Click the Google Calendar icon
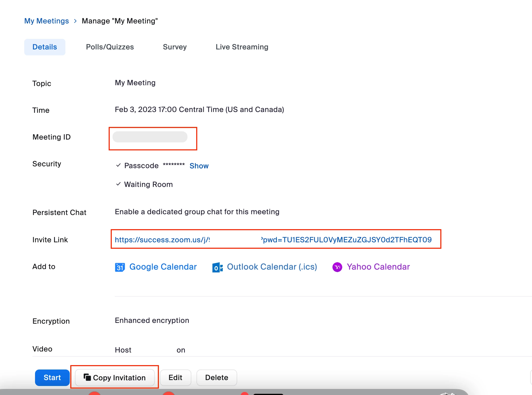The height and width of the screenshot is (395, 532). [x=120, y=267]
